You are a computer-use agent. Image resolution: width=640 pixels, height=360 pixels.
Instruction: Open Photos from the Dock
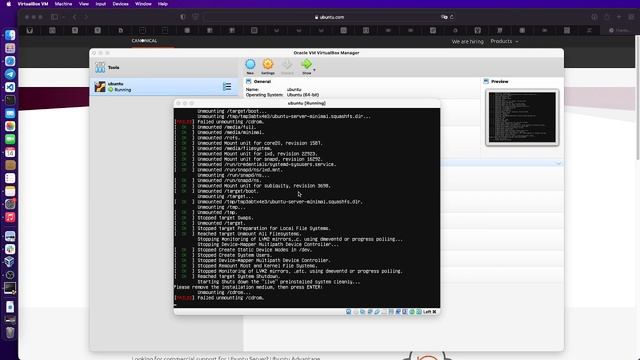[10, 126]
